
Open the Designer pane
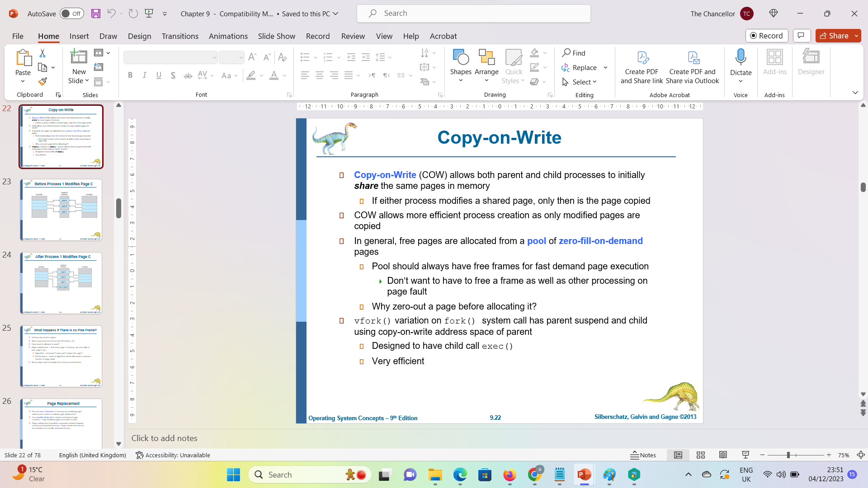811,63
